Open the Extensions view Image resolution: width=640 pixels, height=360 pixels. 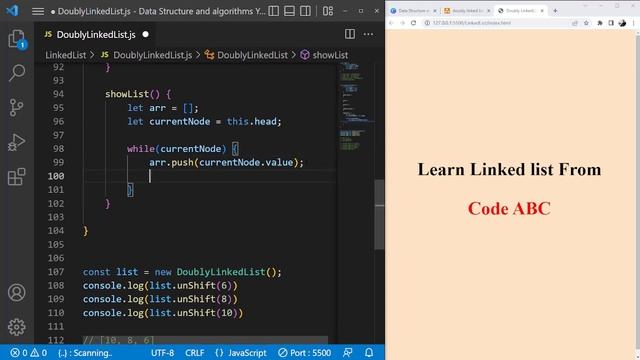coord(17,177)
